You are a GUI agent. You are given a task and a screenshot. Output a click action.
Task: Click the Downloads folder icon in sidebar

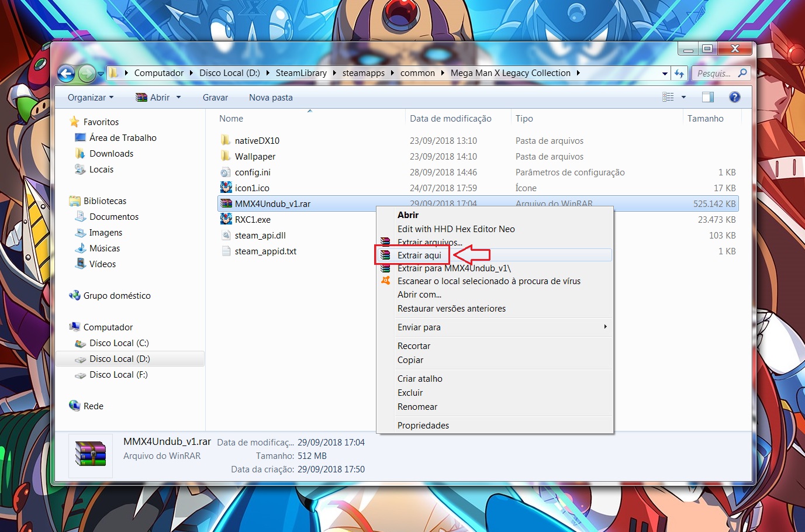click(x=80, y=153)
